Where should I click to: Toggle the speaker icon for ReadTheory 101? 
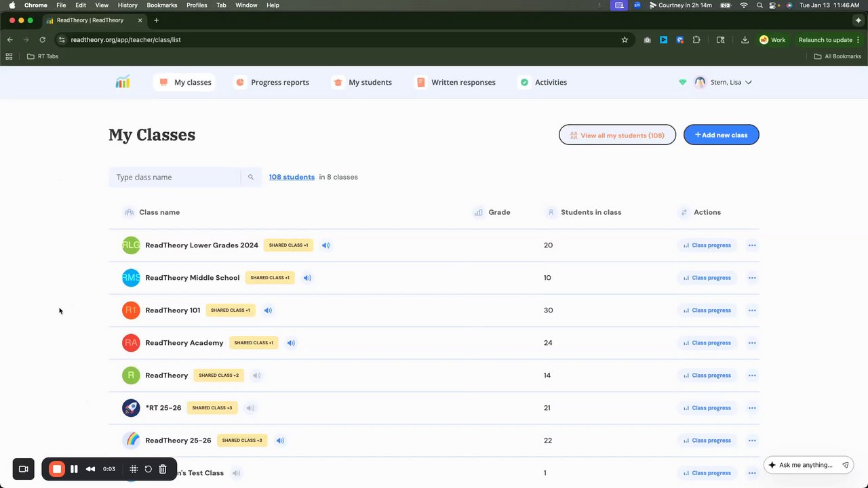(268, 310)
